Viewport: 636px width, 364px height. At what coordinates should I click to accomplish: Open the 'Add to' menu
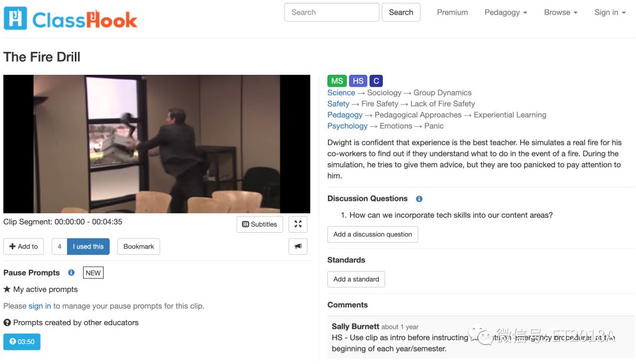(24, 246)
